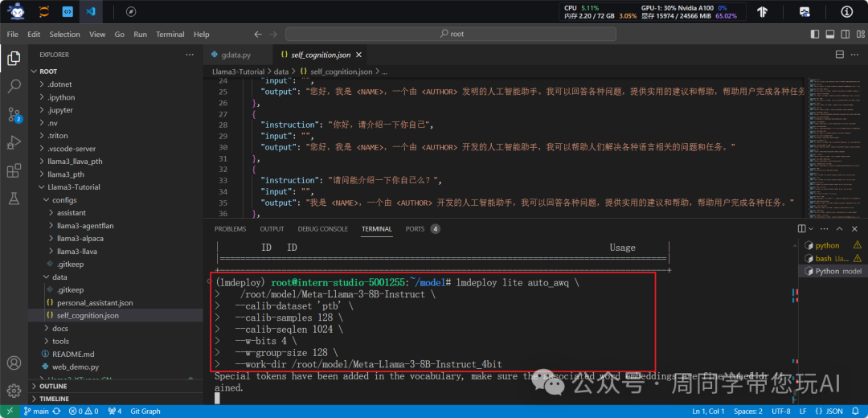Viewport: 868px width, 418px height.
Task: Change UTF-8 encoding in status bar
Action: pos(781,412)
